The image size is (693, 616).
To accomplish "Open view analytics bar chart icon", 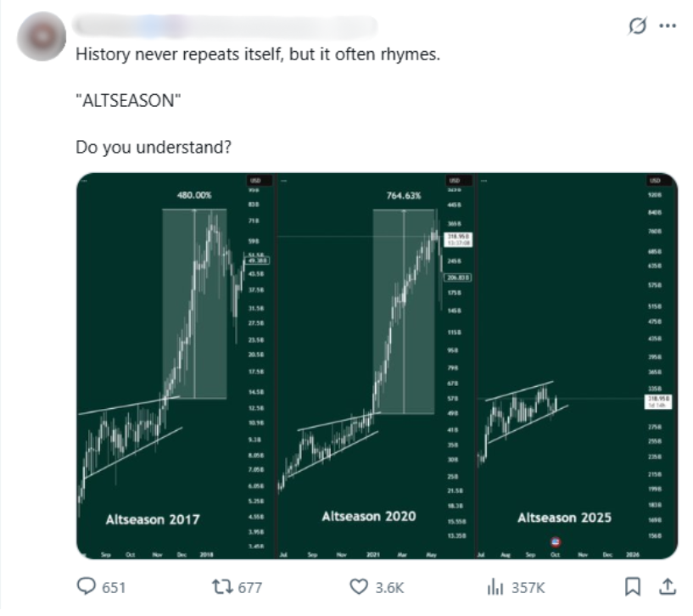I will tap(495, 586).
